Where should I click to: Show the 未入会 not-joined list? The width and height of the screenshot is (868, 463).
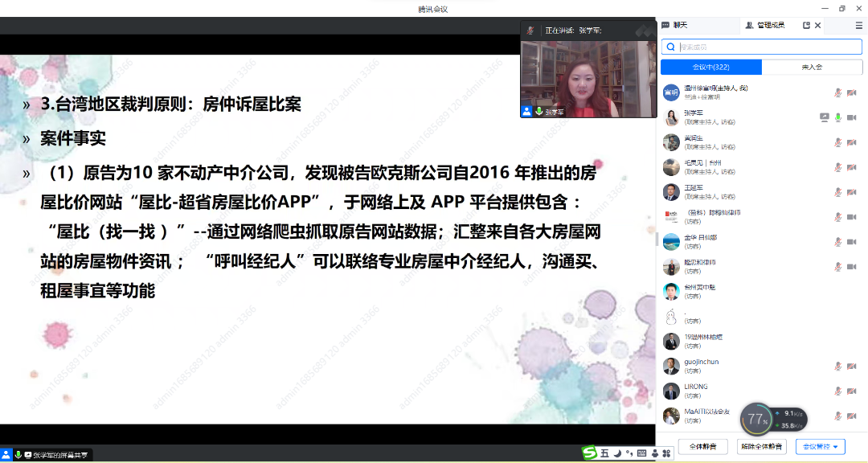click(x=812, y=68)
